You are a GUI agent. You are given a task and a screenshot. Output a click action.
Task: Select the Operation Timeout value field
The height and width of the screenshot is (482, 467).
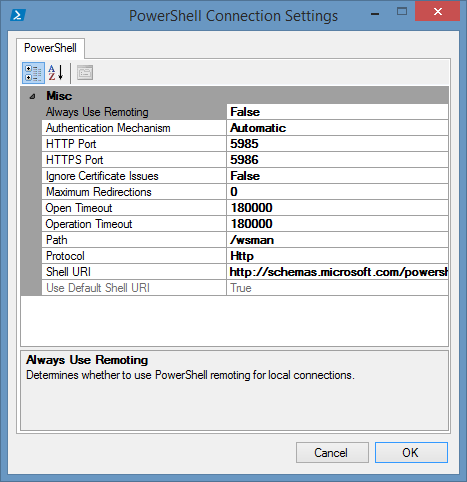337,224
